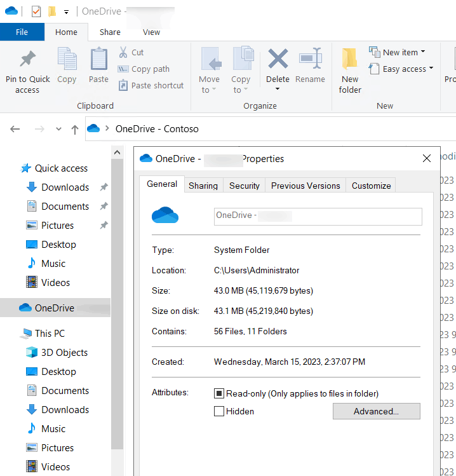The height and width of the screenshot is (476, 456).
Task: Click the Copy icon in Clipboard group
Action: [x=67, y=58]
